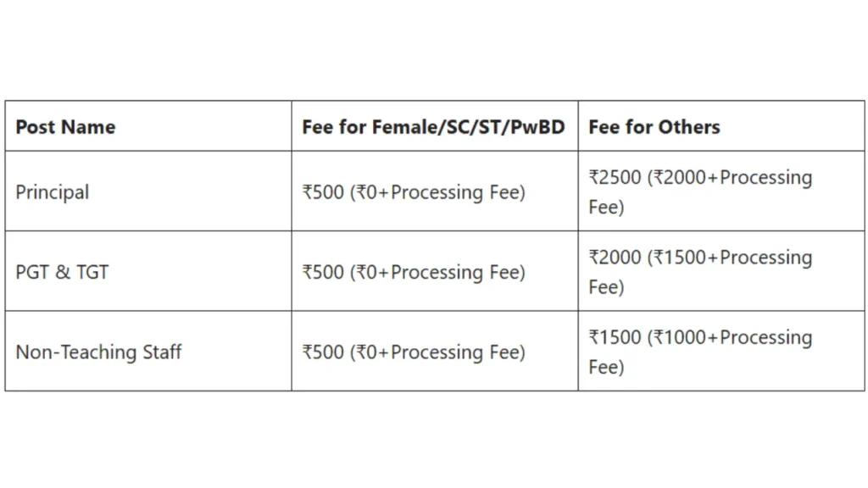868x488 pixels.
Task: Click "Fee)" on Non-Teaching Staff's second line
Action: pos(606,367)
